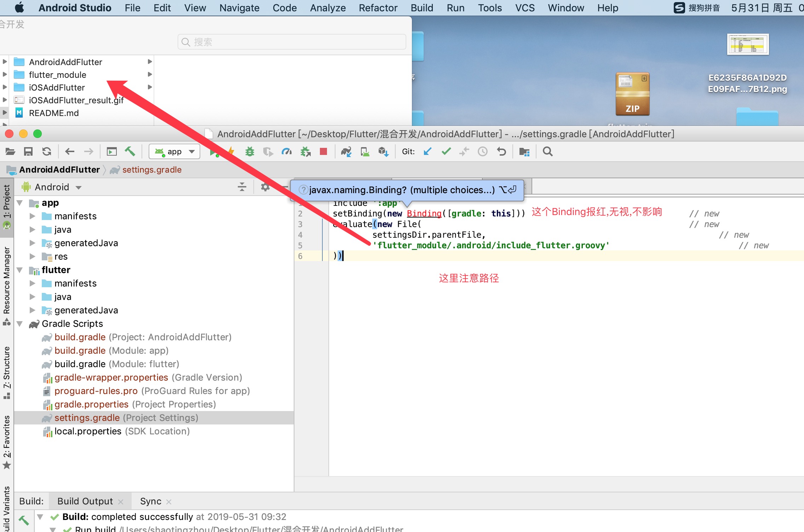Screen dimensions: 804x532
Task: Open the File menu
Action: tap(132, 8)
